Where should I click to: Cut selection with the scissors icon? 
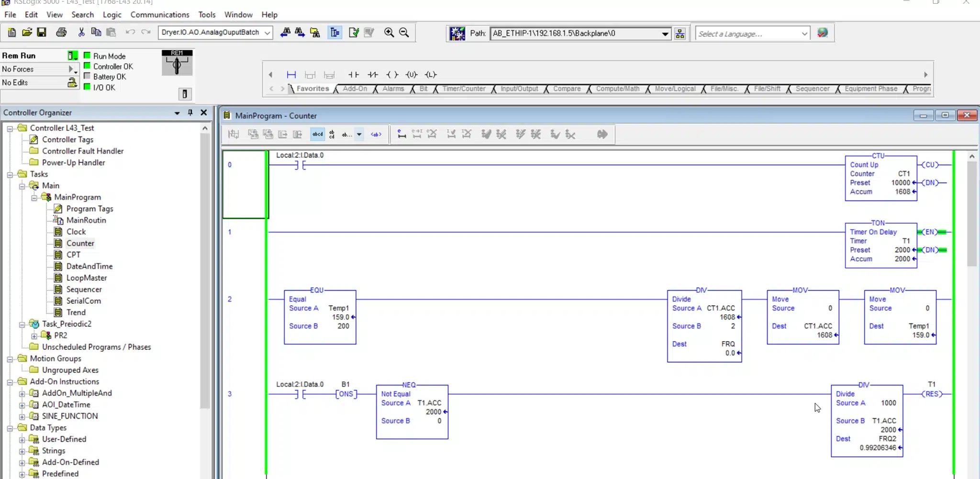[x=81, y=33]
